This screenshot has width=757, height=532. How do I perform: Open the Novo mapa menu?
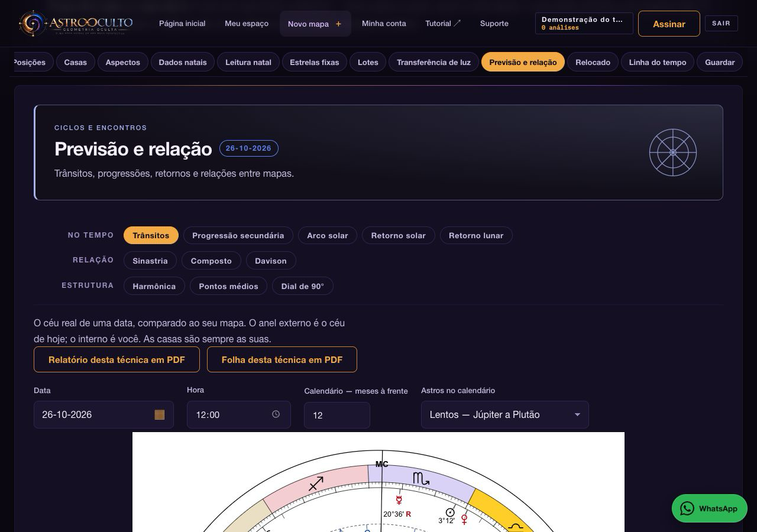(315, 24)
